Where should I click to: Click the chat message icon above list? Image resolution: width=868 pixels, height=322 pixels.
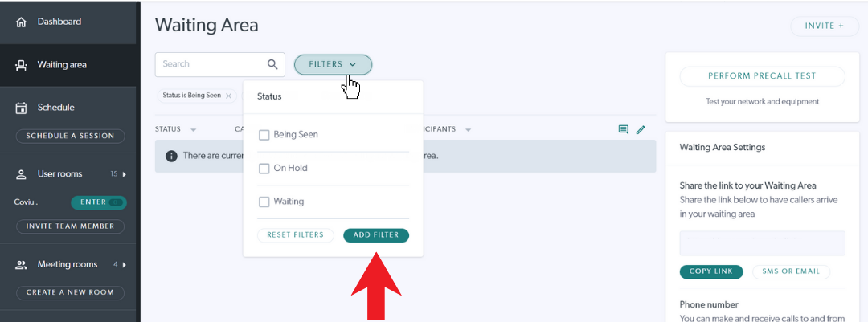point(624,129)
